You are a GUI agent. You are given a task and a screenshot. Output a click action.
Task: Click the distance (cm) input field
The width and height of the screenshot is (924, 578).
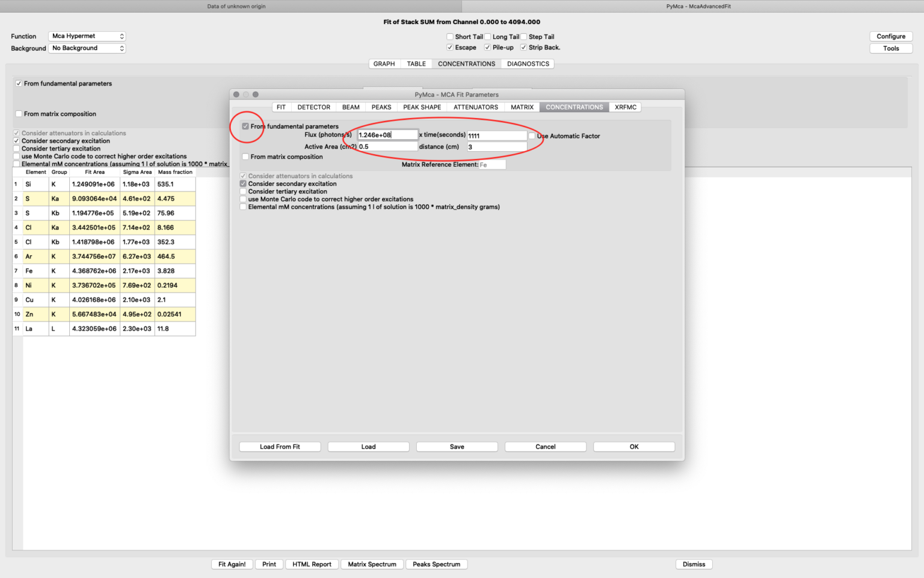(x=496, y=147)
